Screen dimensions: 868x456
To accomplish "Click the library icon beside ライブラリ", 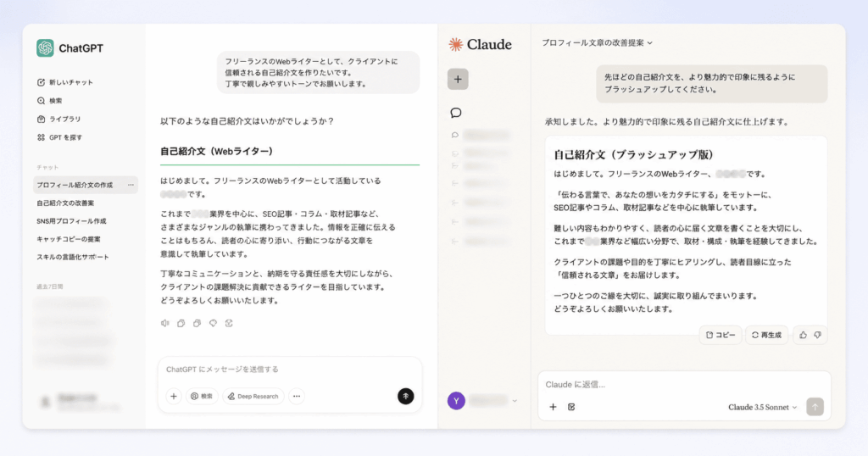I will (41, 119).
